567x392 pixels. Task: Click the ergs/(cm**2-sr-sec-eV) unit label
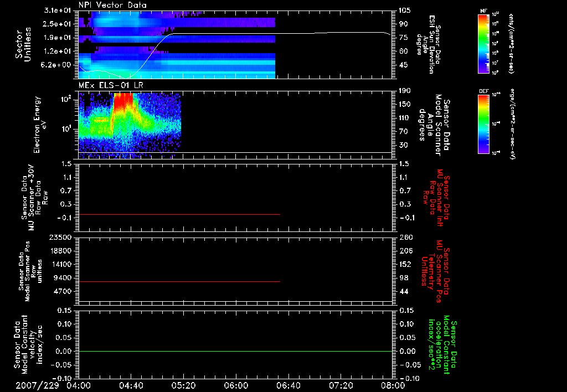[512, 123]
